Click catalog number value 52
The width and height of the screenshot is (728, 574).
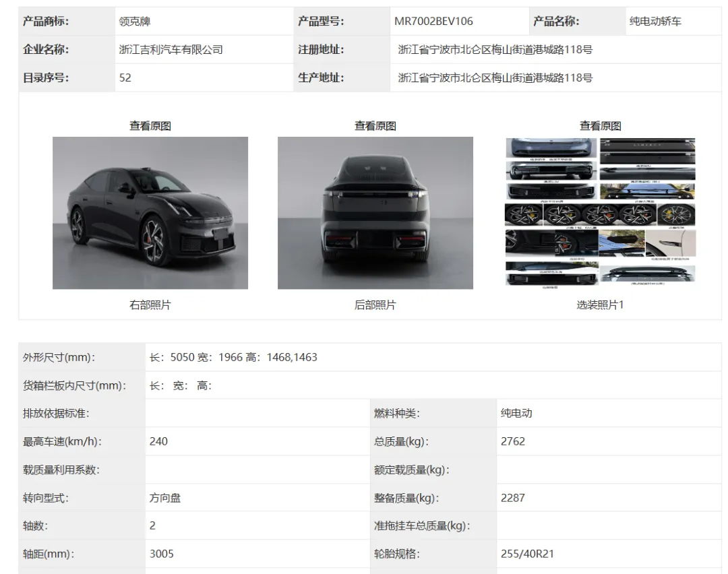pyautogui.click(x=125, y=78)
